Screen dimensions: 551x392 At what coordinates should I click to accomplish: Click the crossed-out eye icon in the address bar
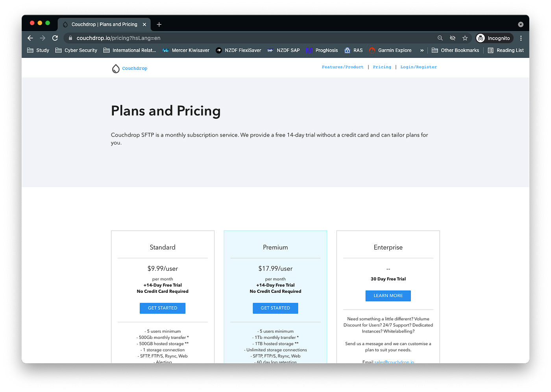pos(453,38)
